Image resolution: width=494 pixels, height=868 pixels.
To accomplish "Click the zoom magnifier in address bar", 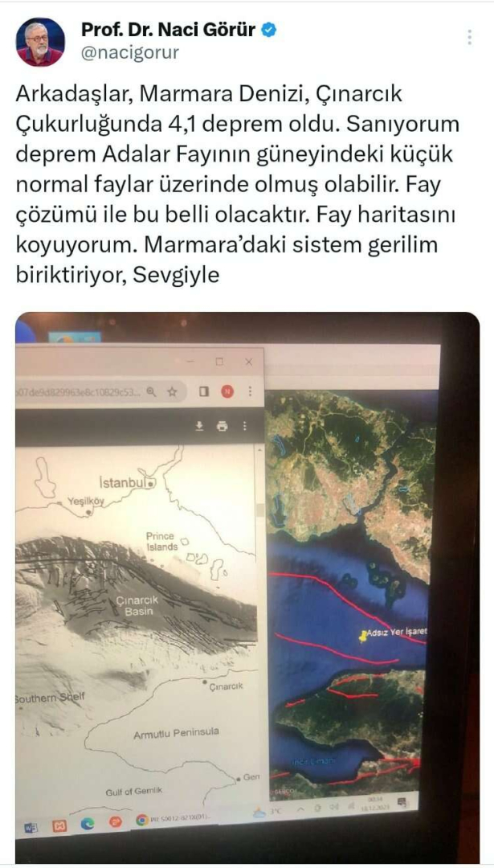I will coord(152,392).
